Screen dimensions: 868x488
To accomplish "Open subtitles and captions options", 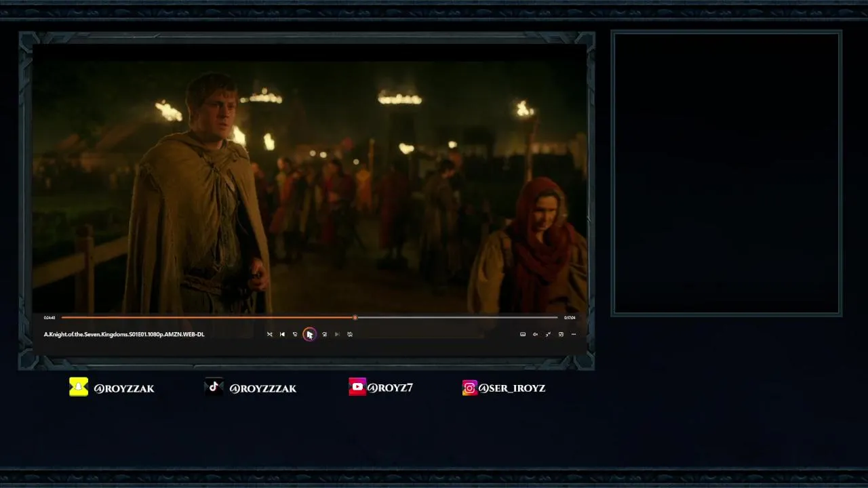I will 522,334.
